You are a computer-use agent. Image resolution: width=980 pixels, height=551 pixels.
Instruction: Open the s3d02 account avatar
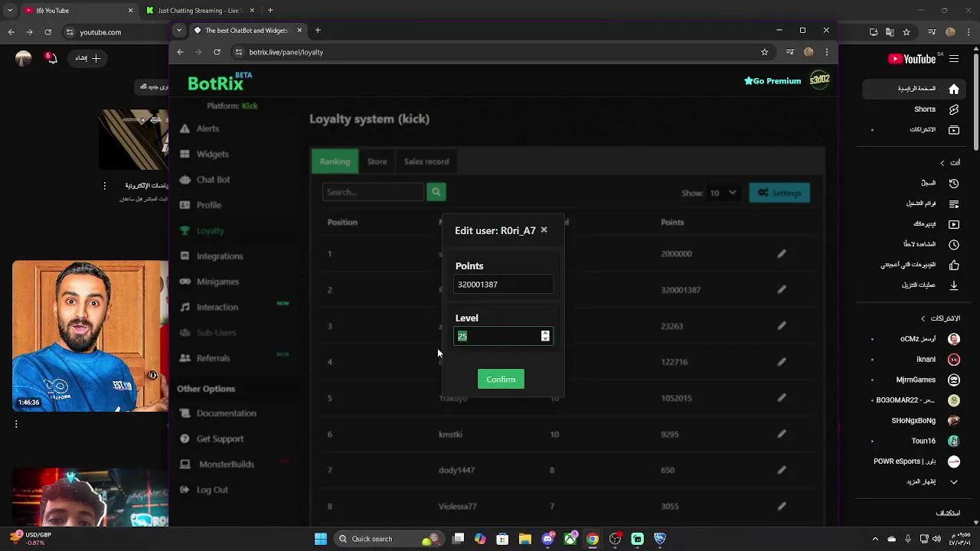click(819, 80)
